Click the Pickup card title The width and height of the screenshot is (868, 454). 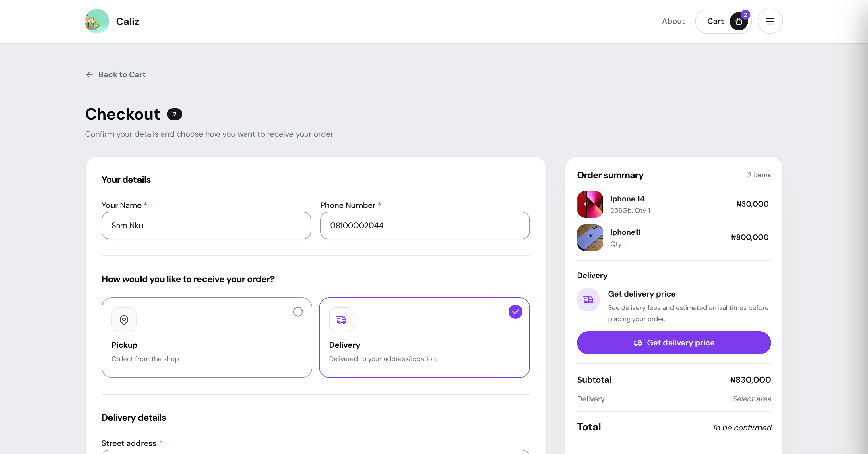point(124,345)
